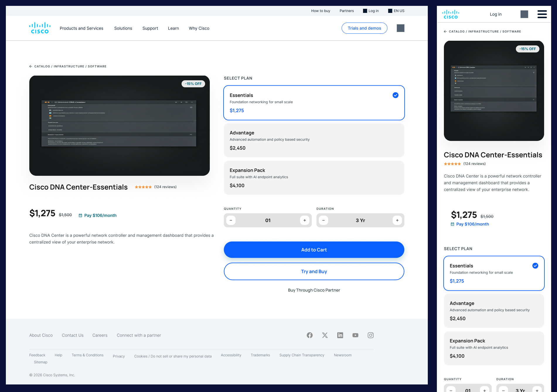This screenshot has height=392, width=557.
Task: Open the LinkedIn footer icon
Action: pos(340,335)
